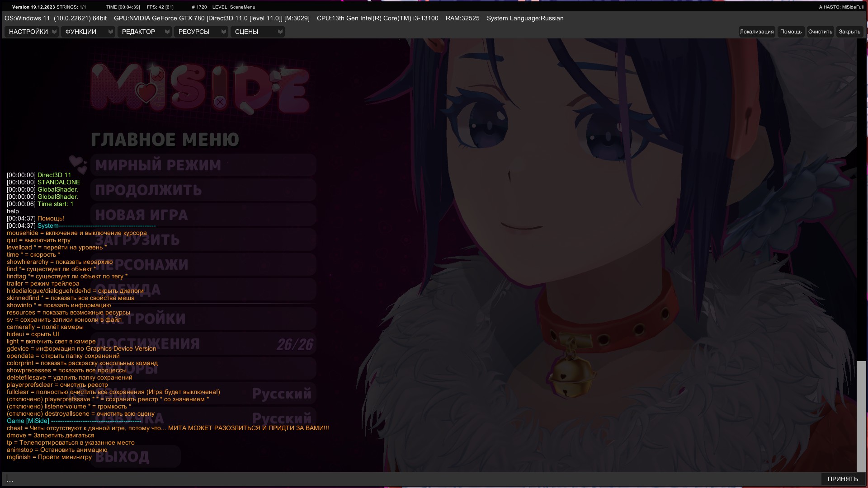Viewport: 868px width, 488px height.
Task: Choose ПРОДОЛЖИТЬ from the main menu
Action: pos(203,190)
